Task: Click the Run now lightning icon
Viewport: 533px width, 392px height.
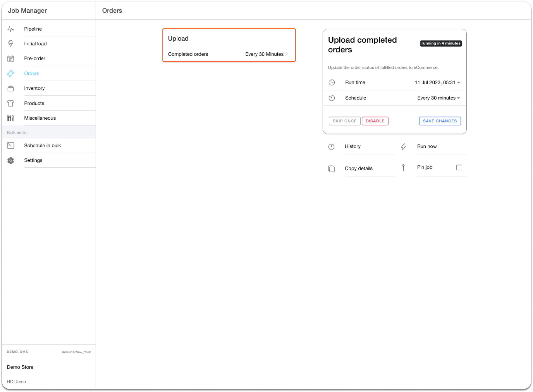Action: [x=403, y=147]
